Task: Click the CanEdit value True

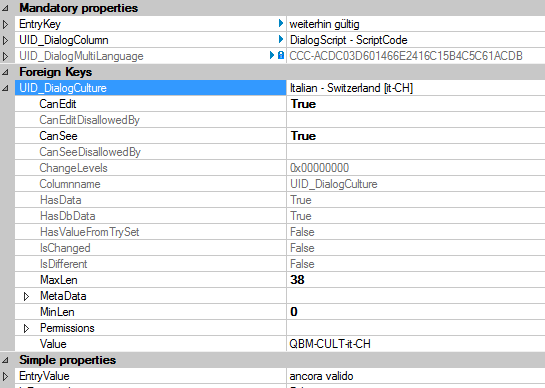Action: (303, 104)
